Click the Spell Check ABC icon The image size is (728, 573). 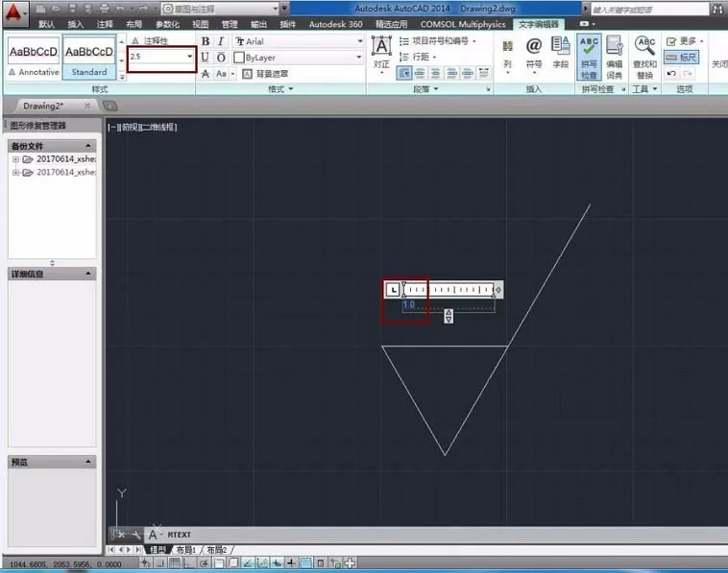[589, 57]
